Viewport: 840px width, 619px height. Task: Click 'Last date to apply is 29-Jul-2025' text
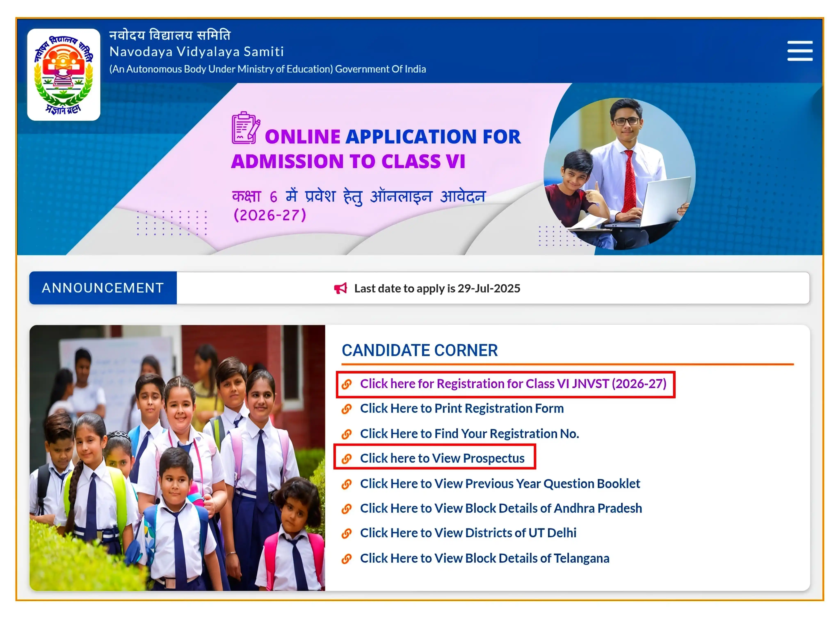click(437, 288)
